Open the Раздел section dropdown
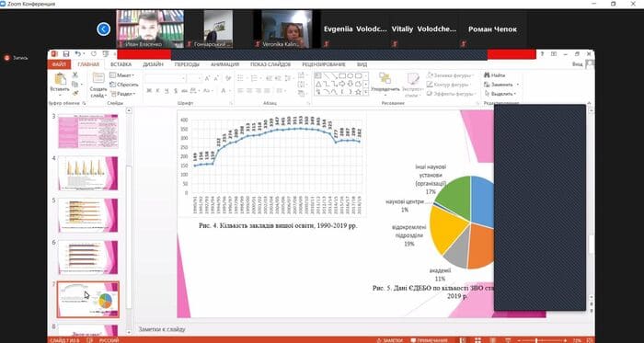 (x=122, y=94)
